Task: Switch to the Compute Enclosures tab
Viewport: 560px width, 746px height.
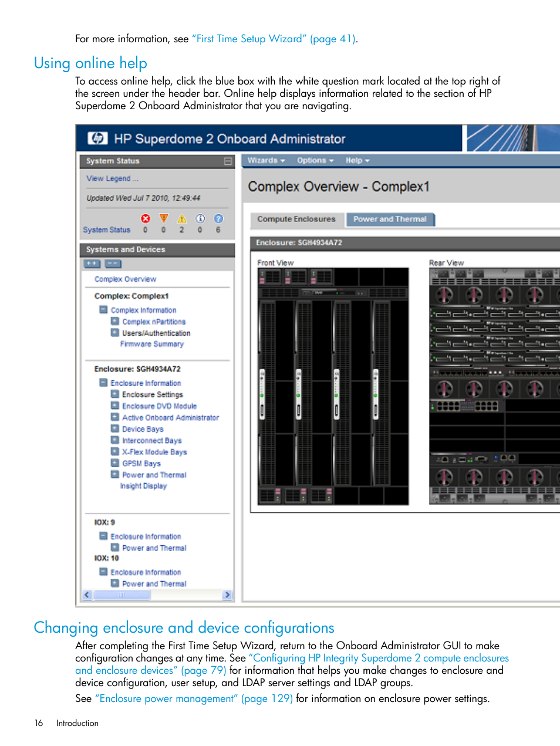Action: (296, 220)
